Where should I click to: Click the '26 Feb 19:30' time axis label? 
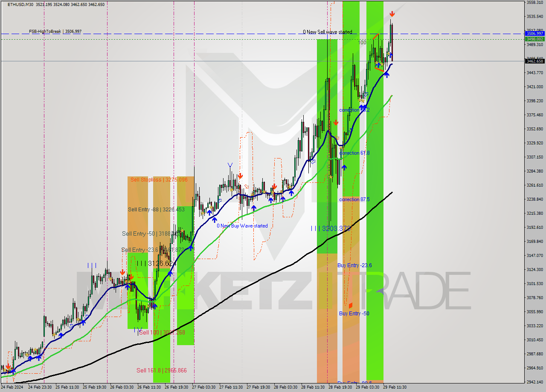(176, 387)
